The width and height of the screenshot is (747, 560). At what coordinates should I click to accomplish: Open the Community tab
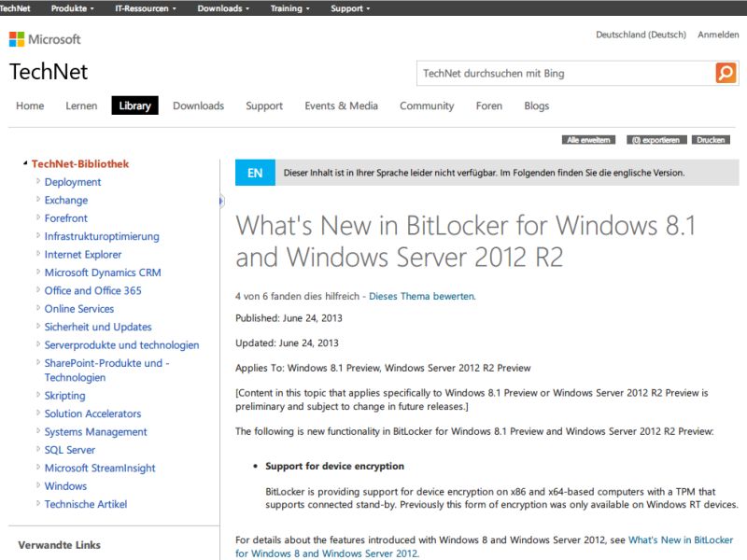point(427,105)
